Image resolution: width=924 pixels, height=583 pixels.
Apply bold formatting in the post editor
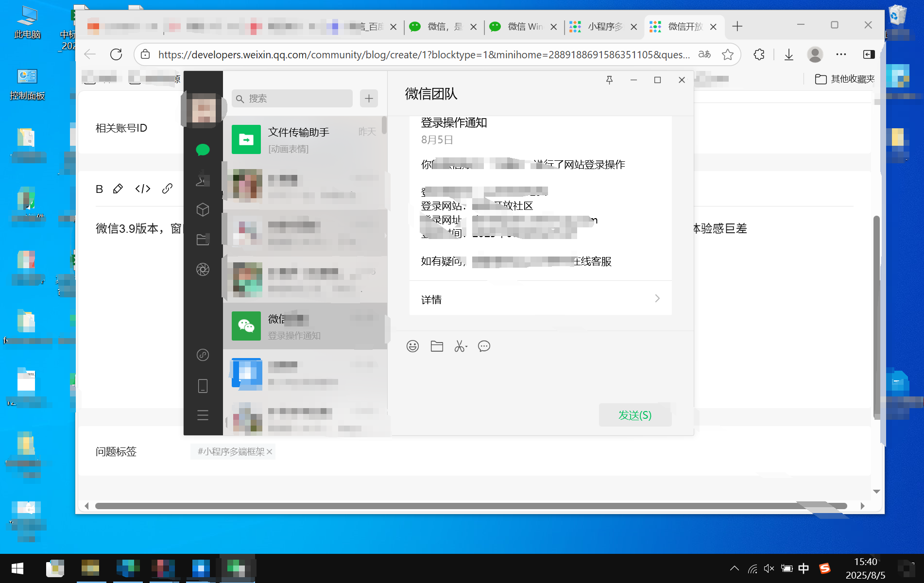[99, 189]
